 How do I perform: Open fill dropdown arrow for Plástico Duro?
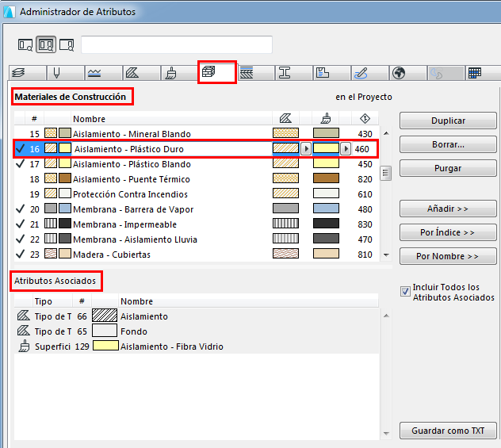point(306,148)
